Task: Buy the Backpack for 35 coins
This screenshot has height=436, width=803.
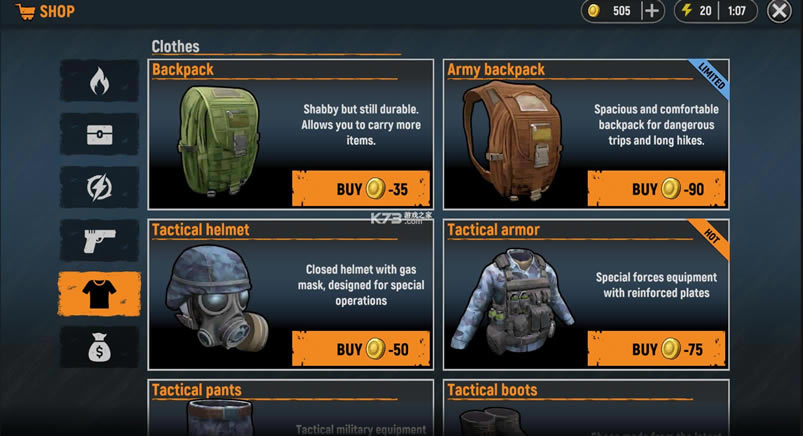Action: click(x=361, y=189)
